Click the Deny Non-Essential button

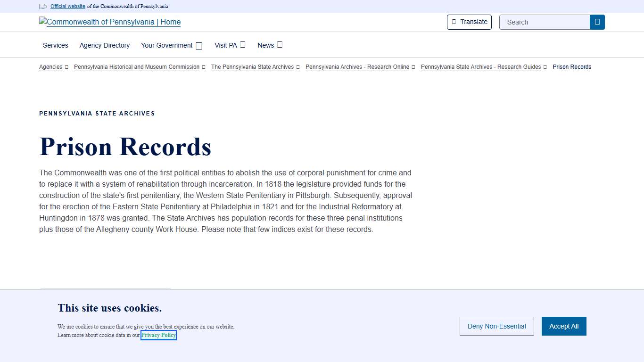point(496,326)
